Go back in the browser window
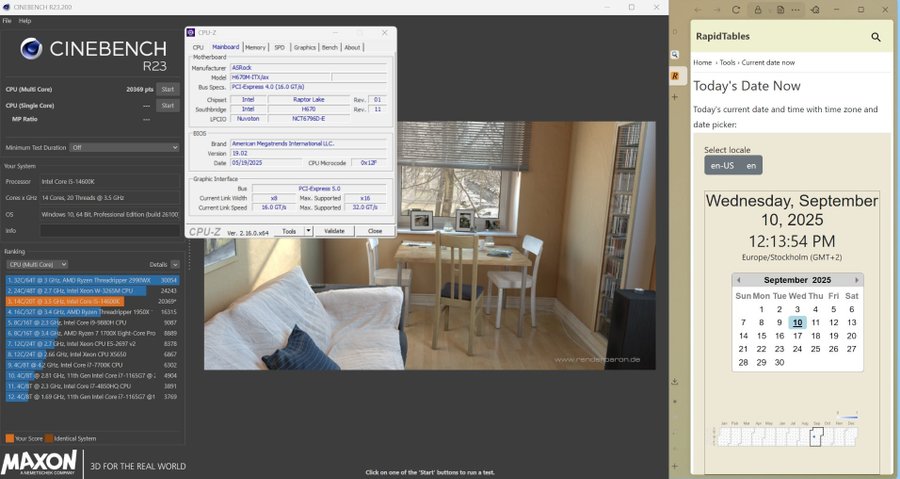The image size is (900, 479). [x=698, y=10]
